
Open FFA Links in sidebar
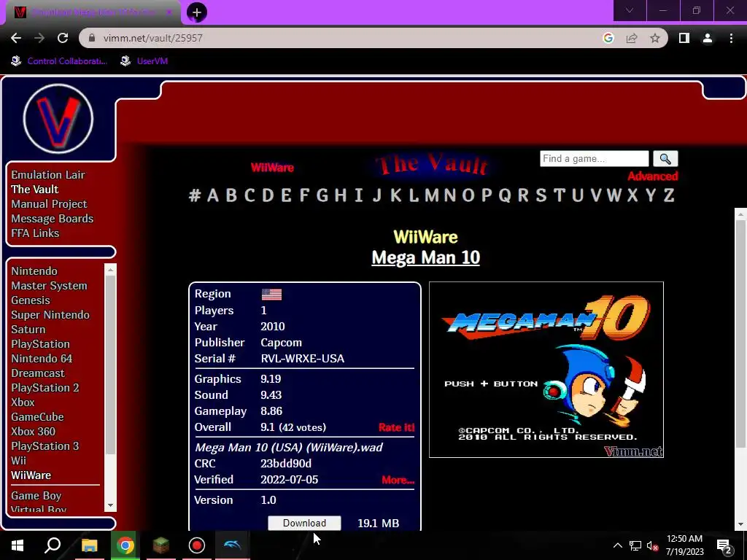35,233
